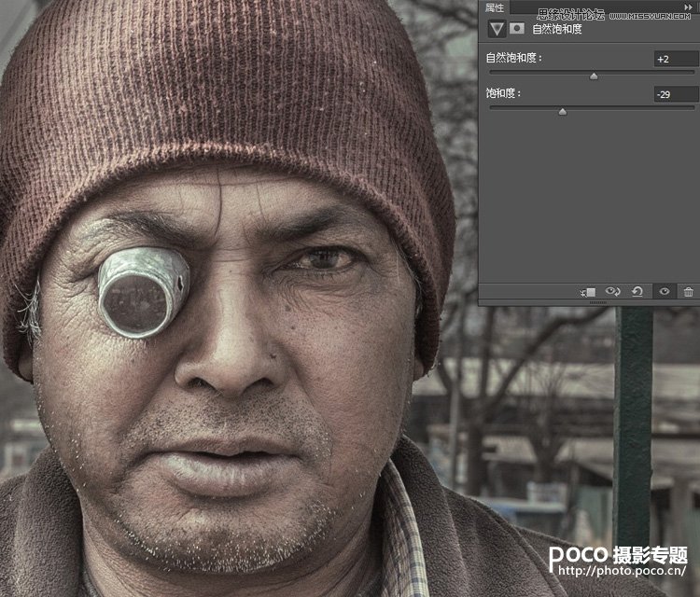Viewport: 700px width, 597px height.
Task: Focus the 自然饱和度 value field showing +2
Action: (x=675, y=59)
